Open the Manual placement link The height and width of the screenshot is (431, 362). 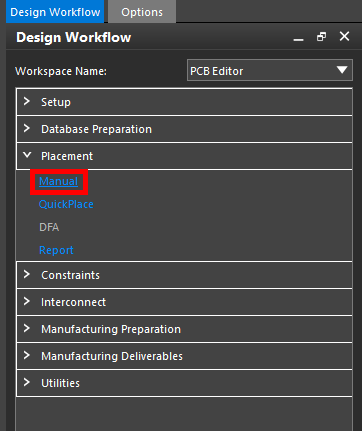tap(58, 181)
